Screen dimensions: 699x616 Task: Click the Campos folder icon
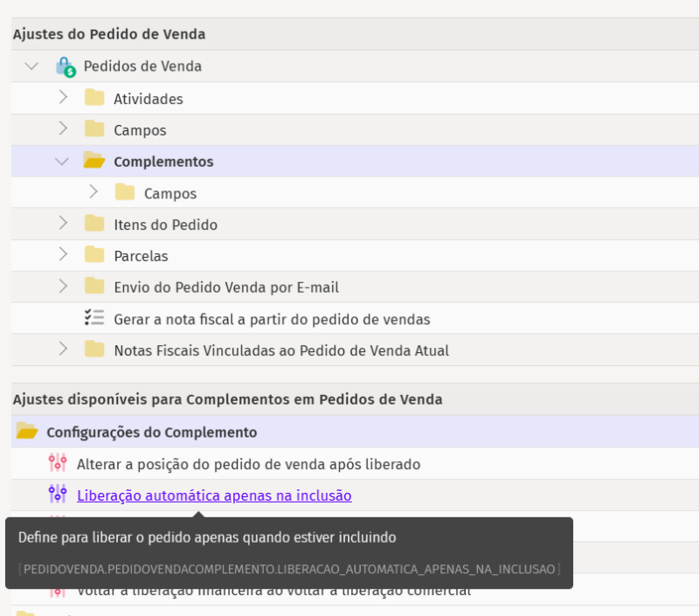pyautogui.click(x=93, y=129)
